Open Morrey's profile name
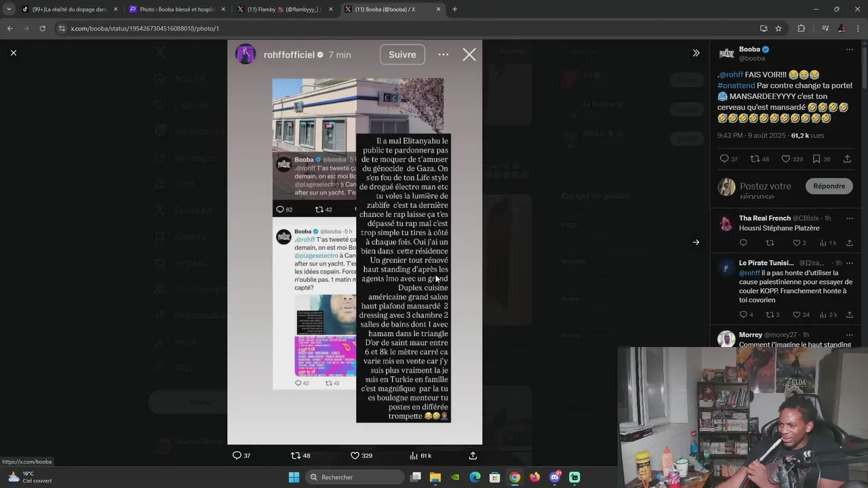Screen dimensions: 868x488 point(751,335)
